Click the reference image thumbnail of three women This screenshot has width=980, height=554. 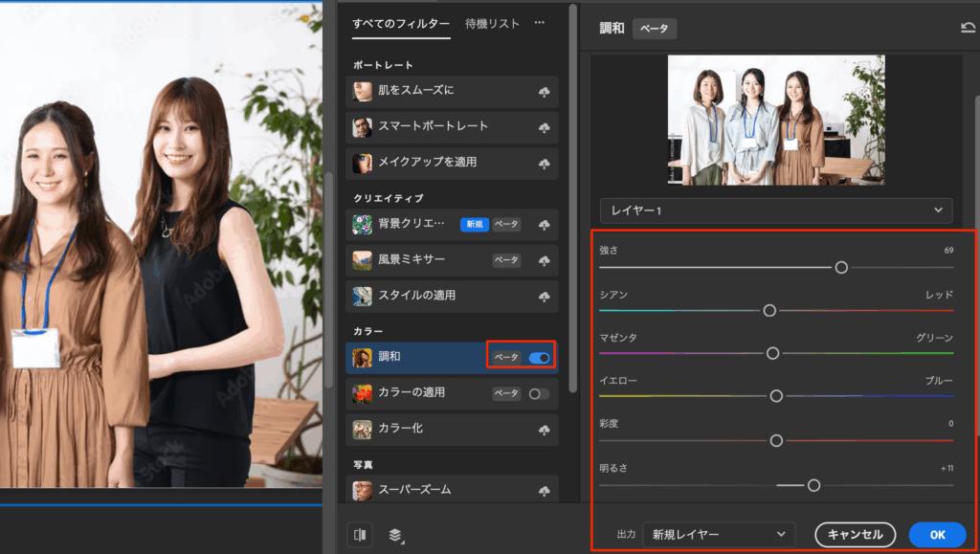coord(775,120)
